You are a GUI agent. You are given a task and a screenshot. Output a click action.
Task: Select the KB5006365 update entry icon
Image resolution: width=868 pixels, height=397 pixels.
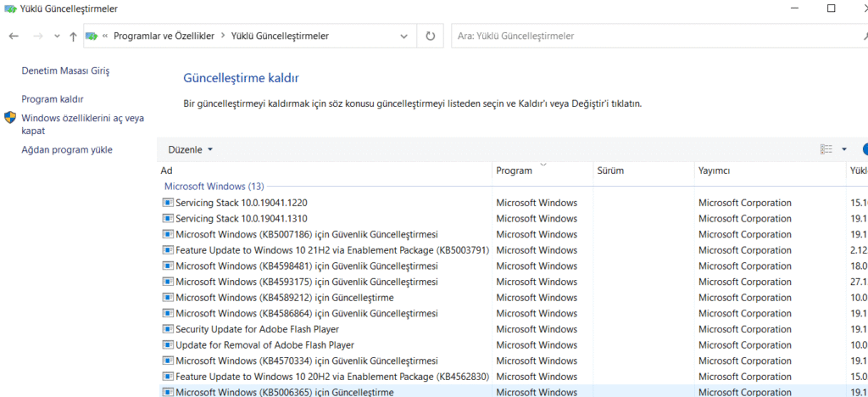168,392
